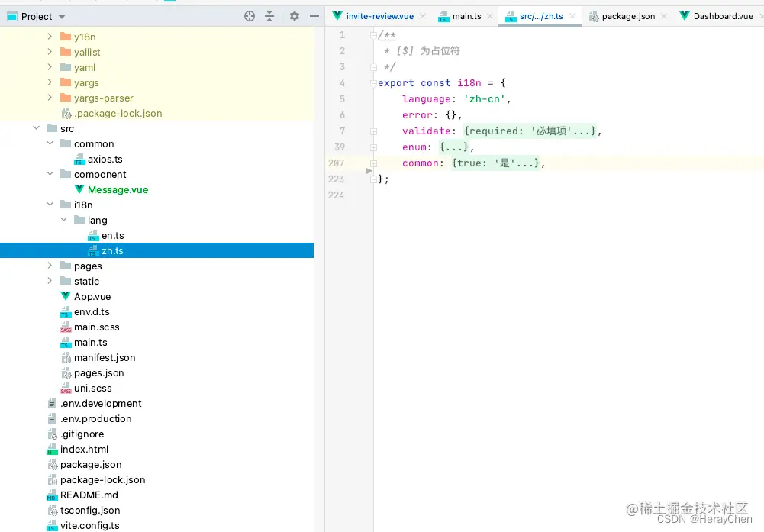Open the Project view dropdown arrow
The height and width of the screenshot is (532, 764).
[x=62, y=17]
